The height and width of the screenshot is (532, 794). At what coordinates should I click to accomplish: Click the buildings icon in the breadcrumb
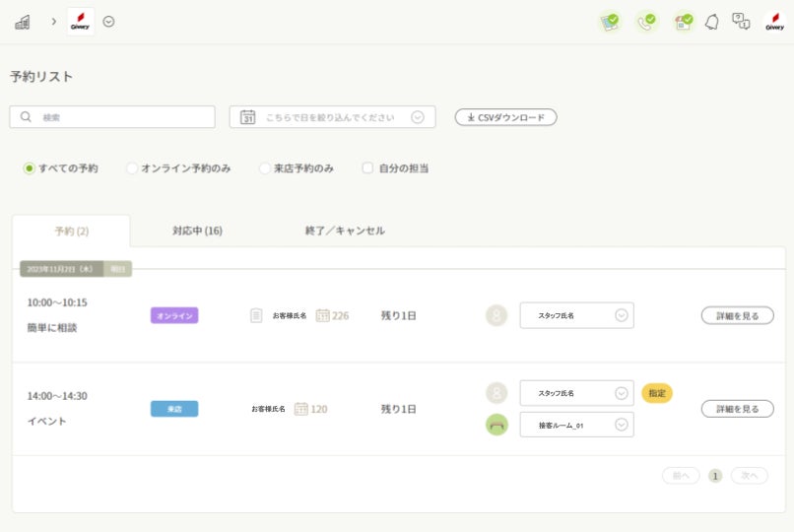[x=22, y=22]
